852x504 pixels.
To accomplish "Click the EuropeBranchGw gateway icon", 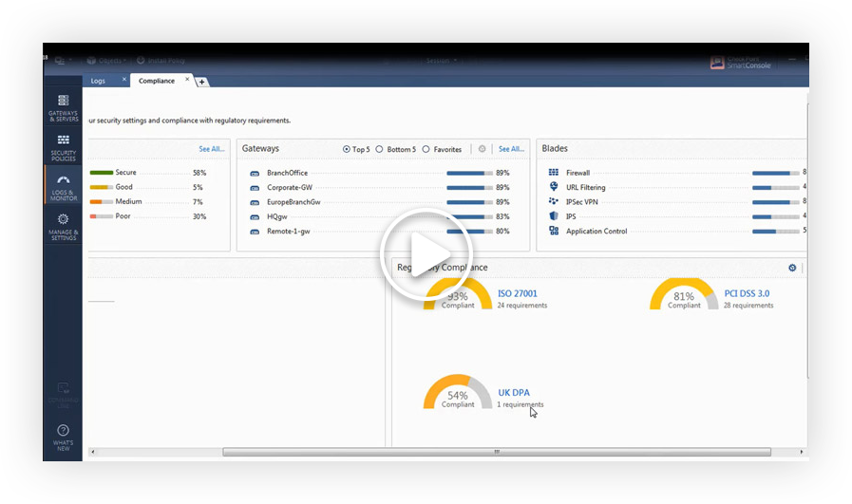I will coord(255,202).
